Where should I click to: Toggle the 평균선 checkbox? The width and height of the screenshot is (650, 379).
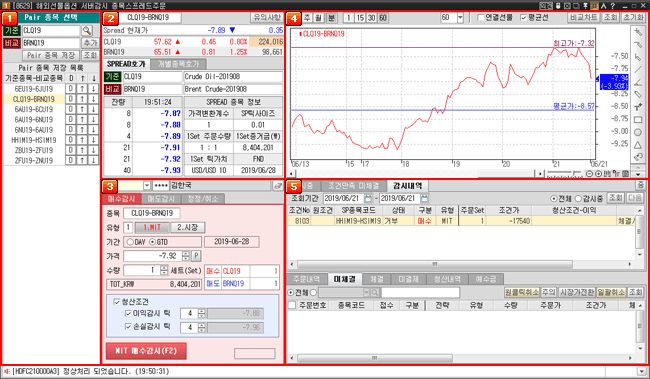pos(524,17)
